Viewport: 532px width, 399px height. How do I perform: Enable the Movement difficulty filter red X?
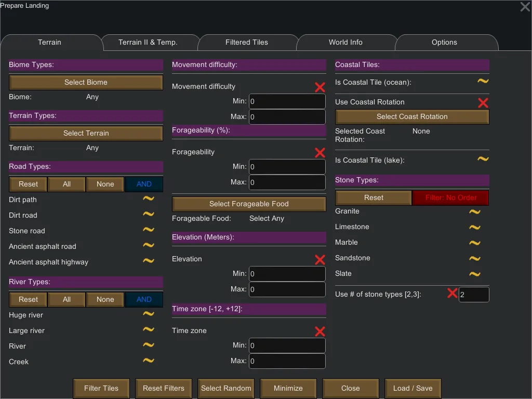click(x=320, y=87)
